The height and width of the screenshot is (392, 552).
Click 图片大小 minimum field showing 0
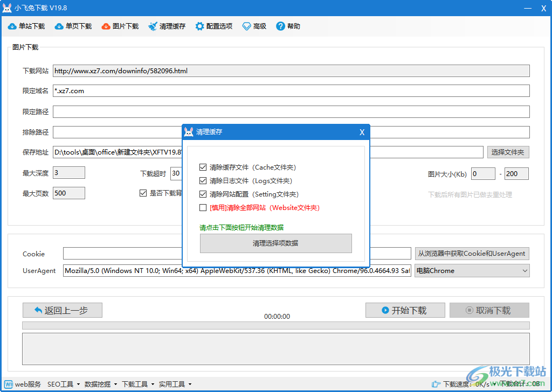[x=483, y=174]
